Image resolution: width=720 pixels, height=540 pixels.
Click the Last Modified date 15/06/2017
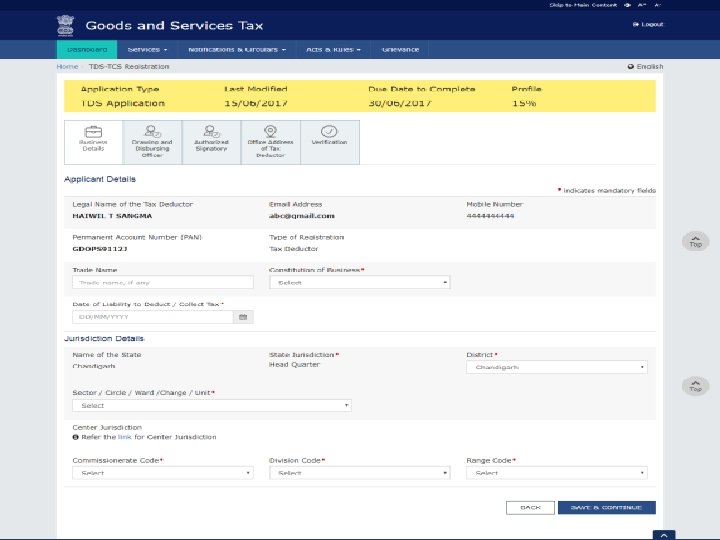(x=256, y=103)
